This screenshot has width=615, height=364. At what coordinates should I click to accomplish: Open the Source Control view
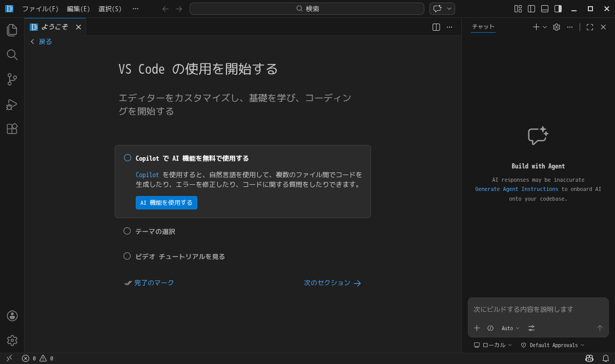(12, 79)
